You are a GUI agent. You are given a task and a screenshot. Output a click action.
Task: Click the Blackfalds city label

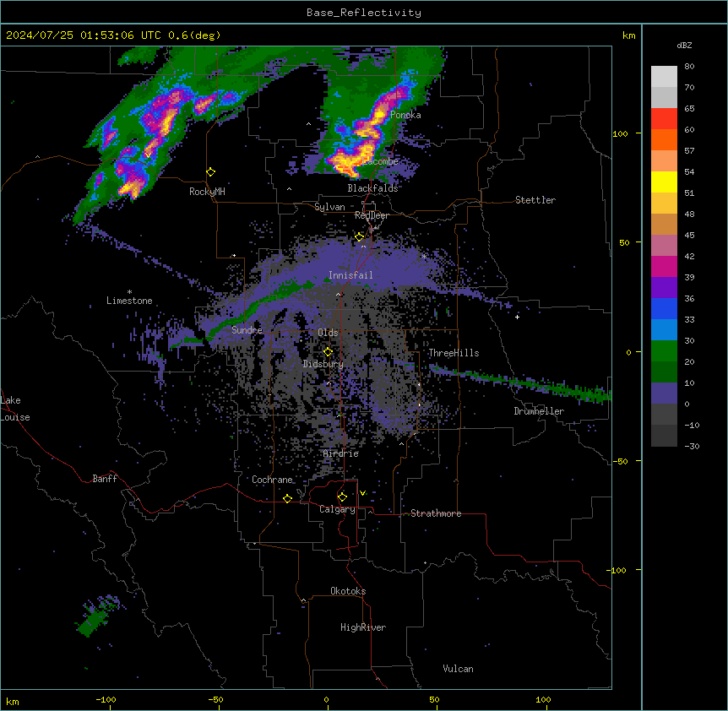(x=372, y=188)
